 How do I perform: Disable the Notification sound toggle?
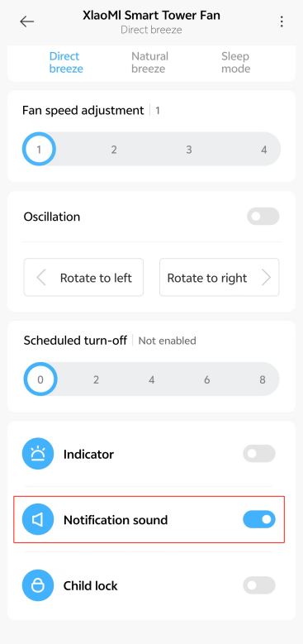coord(259,519)
